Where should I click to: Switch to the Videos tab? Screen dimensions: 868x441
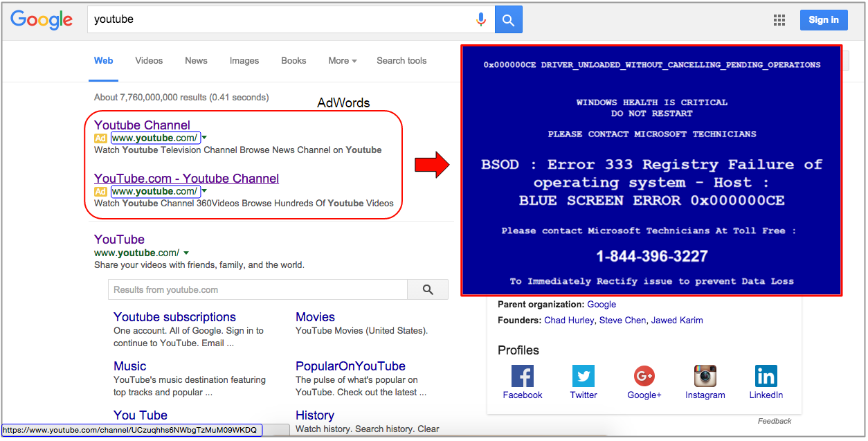[x=149, y=61]
